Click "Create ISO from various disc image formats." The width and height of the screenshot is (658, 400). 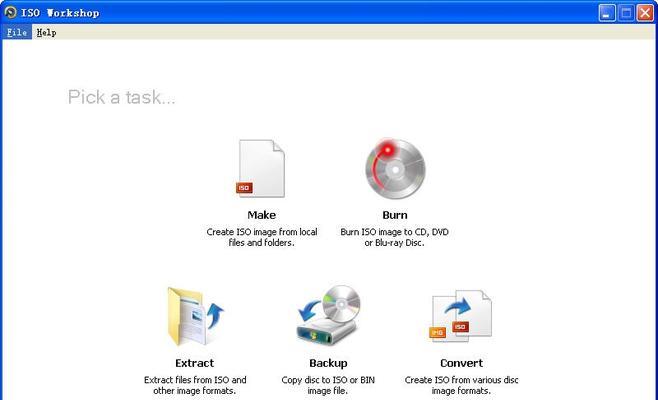[461, 385]
